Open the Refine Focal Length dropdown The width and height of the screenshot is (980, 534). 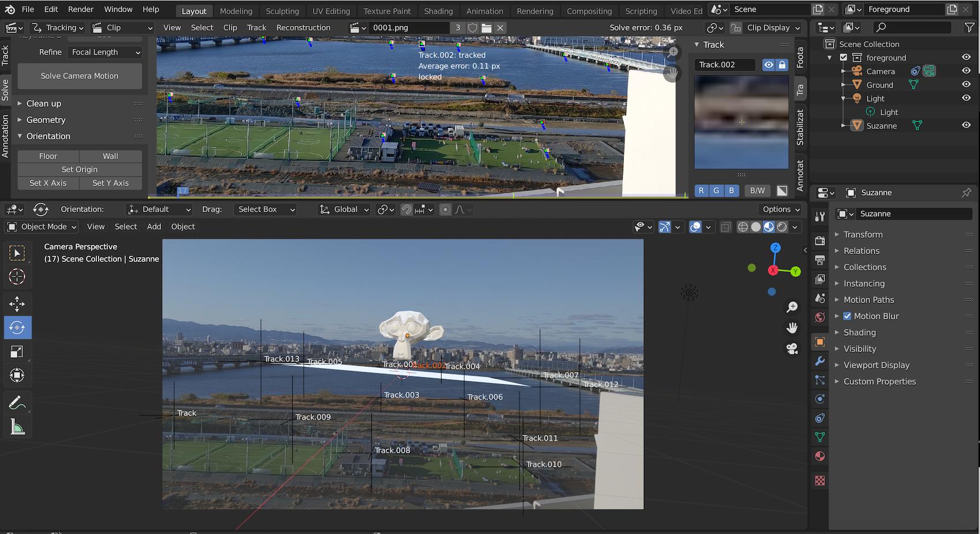105,52
